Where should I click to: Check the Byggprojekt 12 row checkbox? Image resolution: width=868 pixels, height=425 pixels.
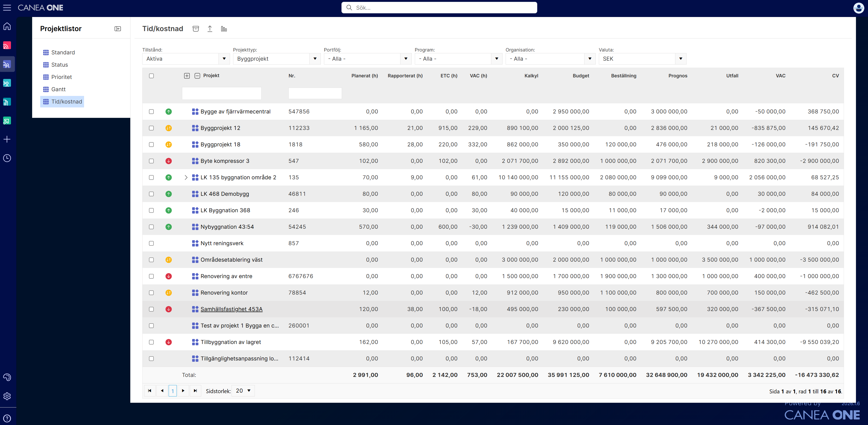pyautogui.click(x=151, y=128)
